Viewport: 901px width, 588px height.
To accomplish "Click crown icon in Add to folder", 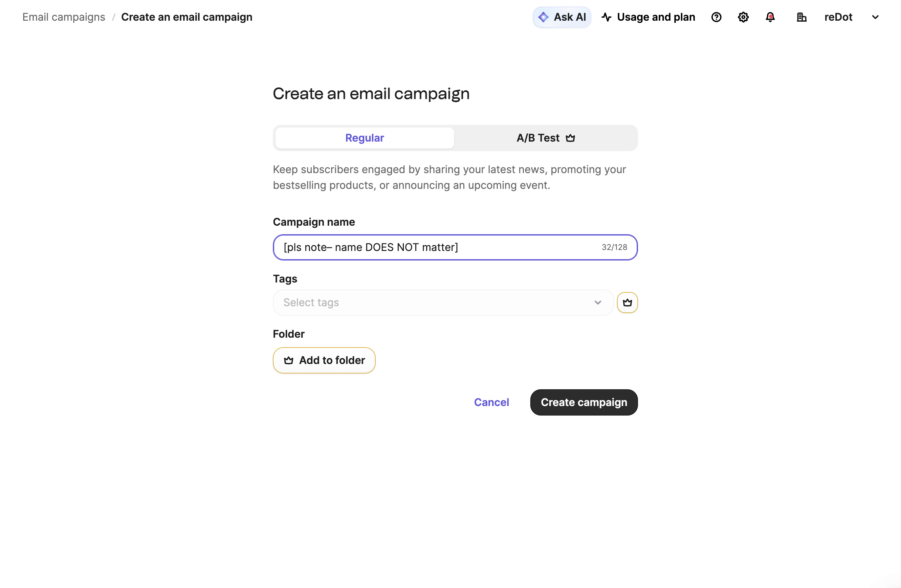I will [x=289, y=360].
